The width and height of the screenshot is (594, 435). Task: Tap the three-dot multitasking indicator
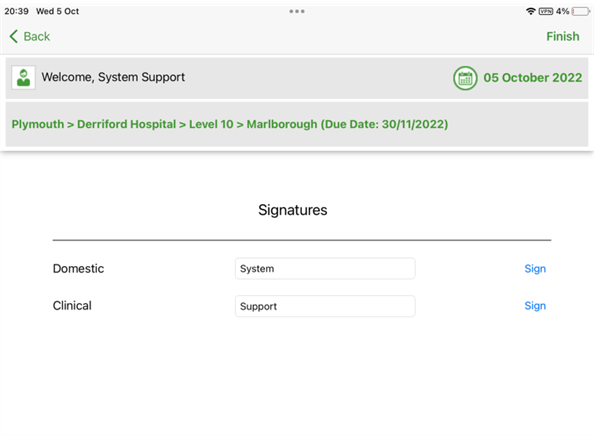coord(297,11)
